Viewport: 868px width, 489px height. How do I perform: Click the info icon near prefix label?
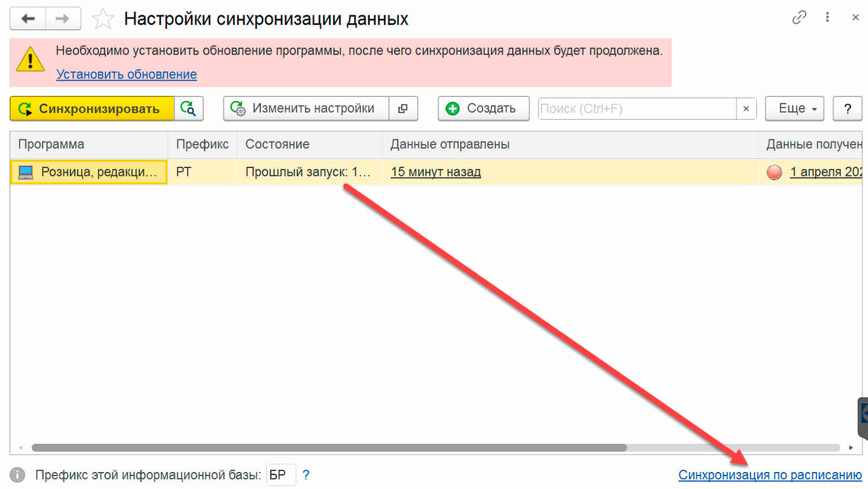pyautogui.click(x=17, y=475)
